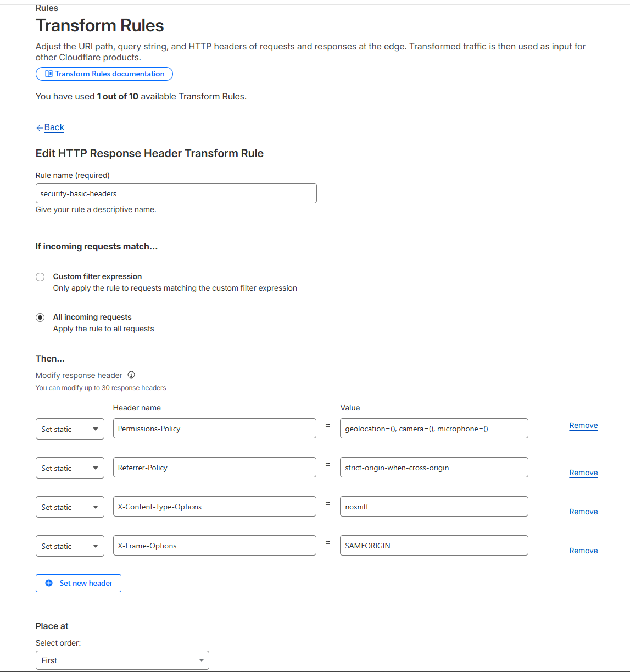Select the Custom filter expression option
This screenshot has width=630, height=672.
click(x=40, y=276)
